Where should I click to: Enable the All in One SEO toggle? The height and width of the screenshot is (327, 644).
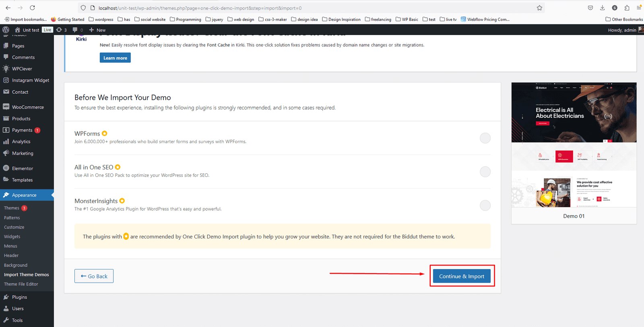coord(485,172)
